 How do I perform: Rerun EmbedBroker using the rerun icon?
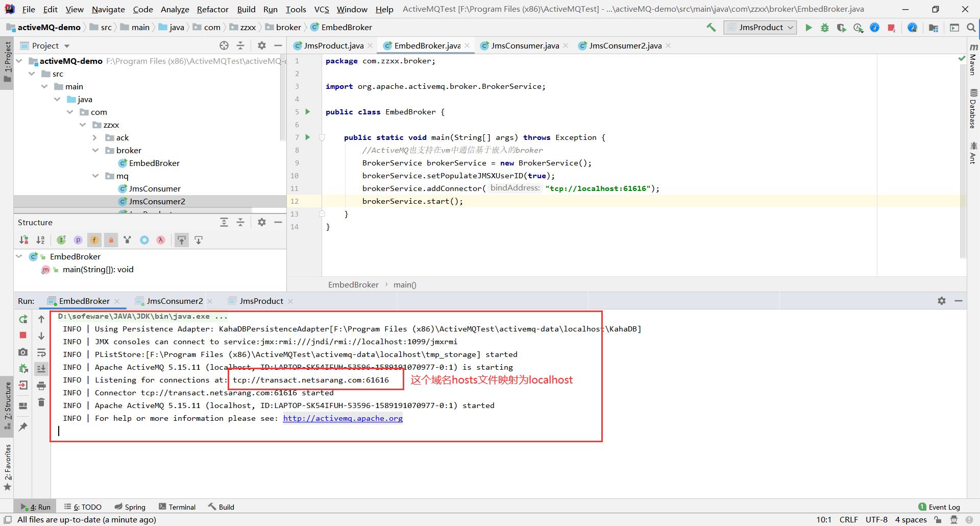pos(23,319)
